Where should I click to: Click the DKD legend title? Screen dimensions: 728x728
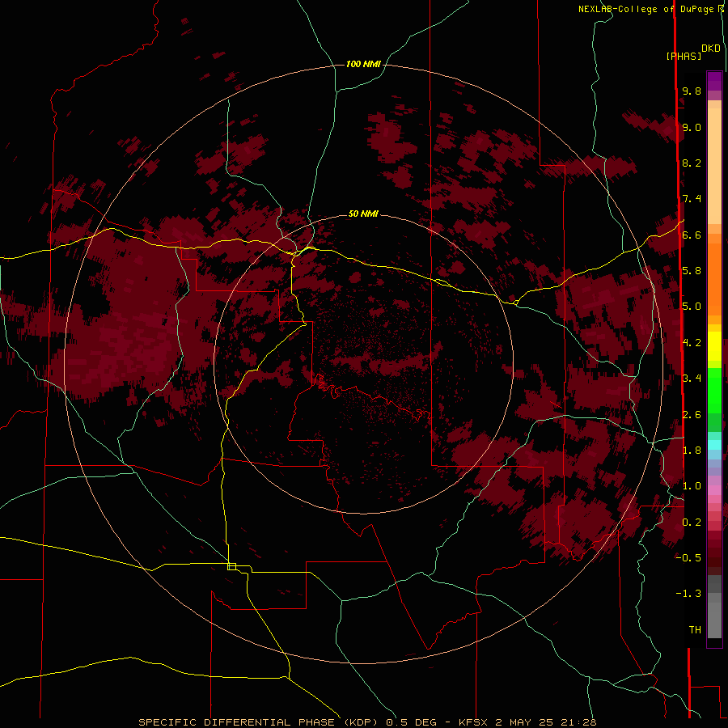click(x=710, y=49)
